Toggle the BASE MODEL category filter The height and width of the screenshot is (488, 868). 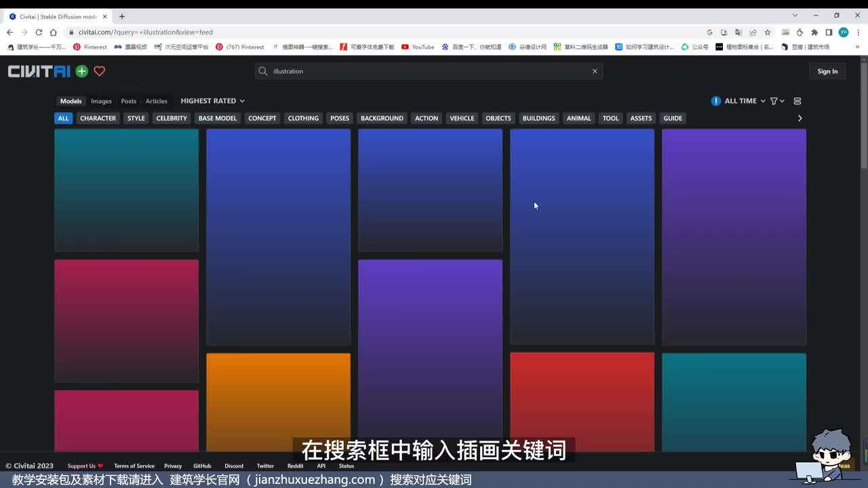point(217,118)
